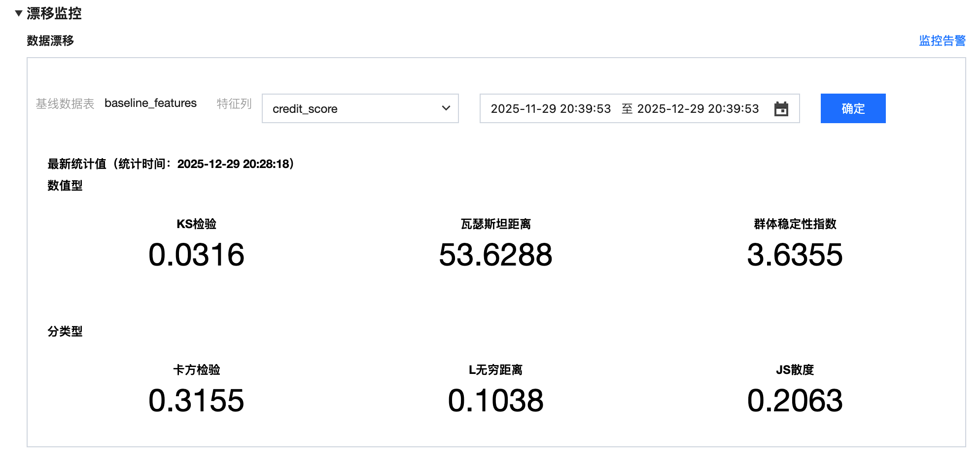This screenshot has width=980, height=468.
Task: Click the baseline_features table name
Action: [150, 103]
